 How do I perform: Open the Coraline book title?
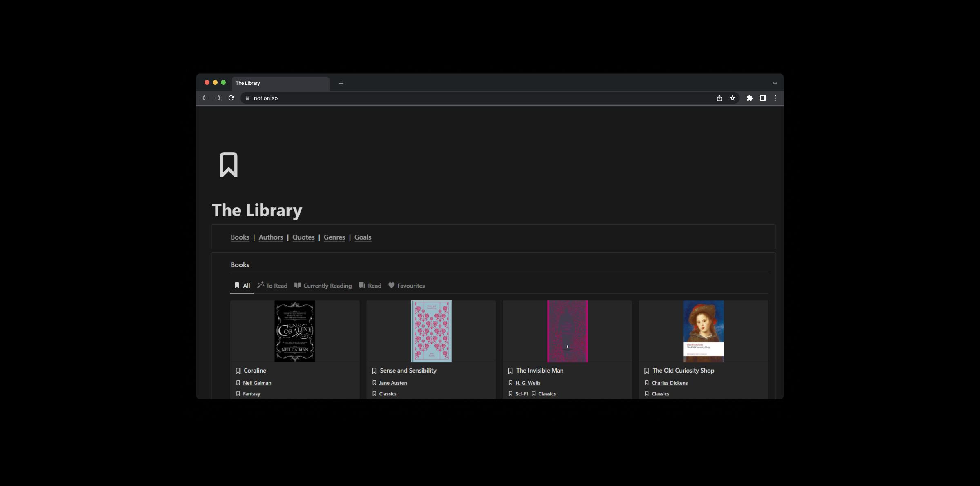click(x=255, y=371)
